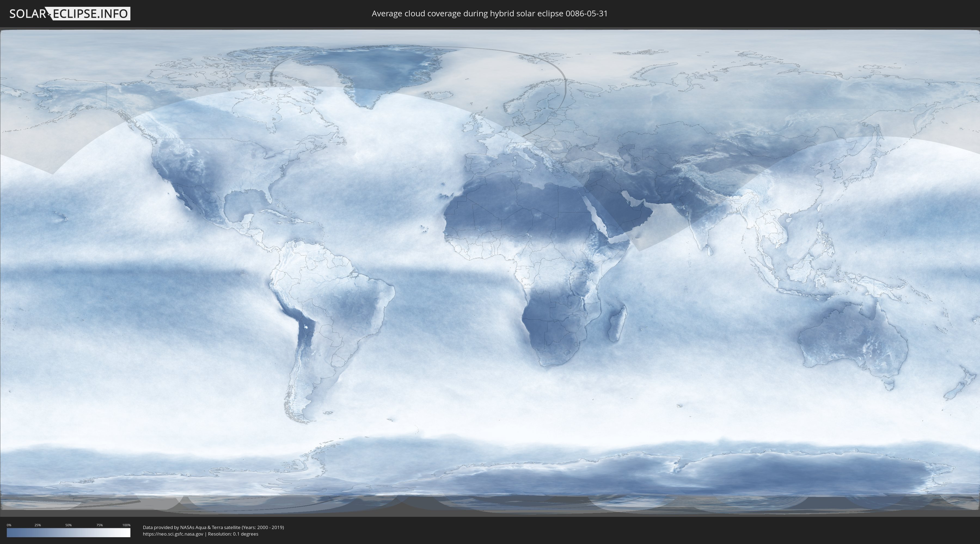Click the 0% legend label
Image resolution: width=980 pixels, height=544 pixels.
[9, 525]
